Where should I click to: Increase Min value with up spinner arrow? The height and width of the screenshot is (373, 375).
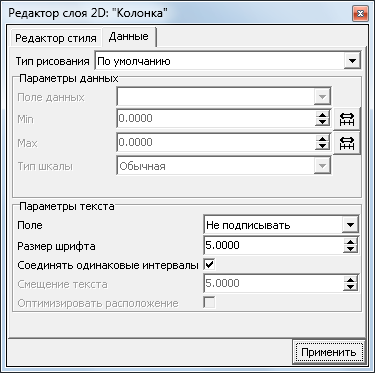(x=322, y=114)
